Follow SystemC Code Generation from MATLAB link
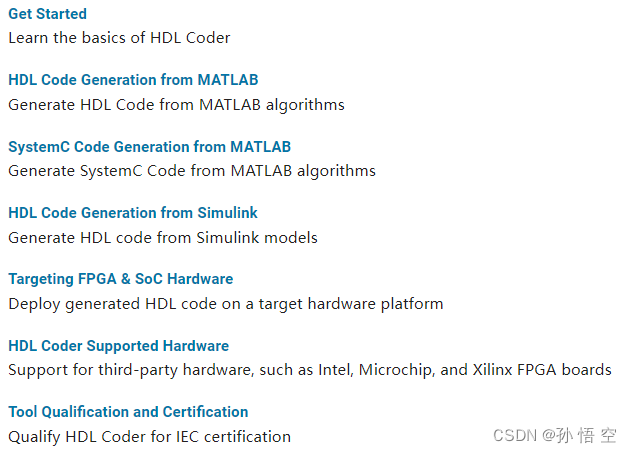Screen dimensions: 632x453 [150, 147]
